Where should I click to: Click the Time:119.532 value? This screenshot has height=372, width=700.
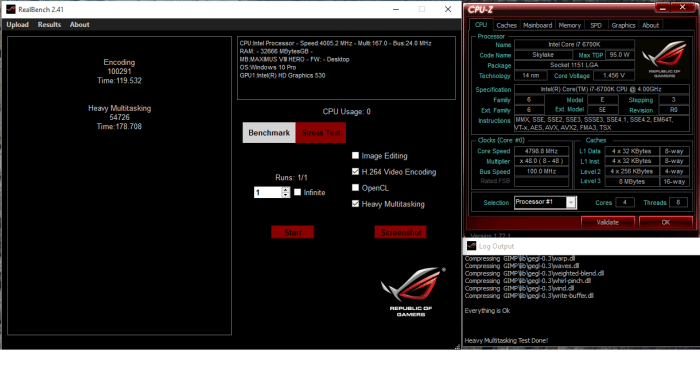click(x=119, y=81)
